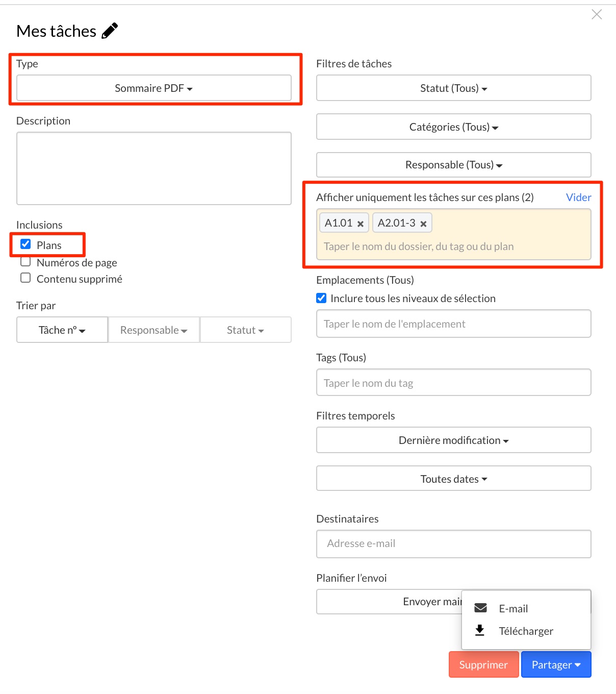
Task: Toggle Inclure tous les niveaux de sélection
Action: tap(321, 298)
